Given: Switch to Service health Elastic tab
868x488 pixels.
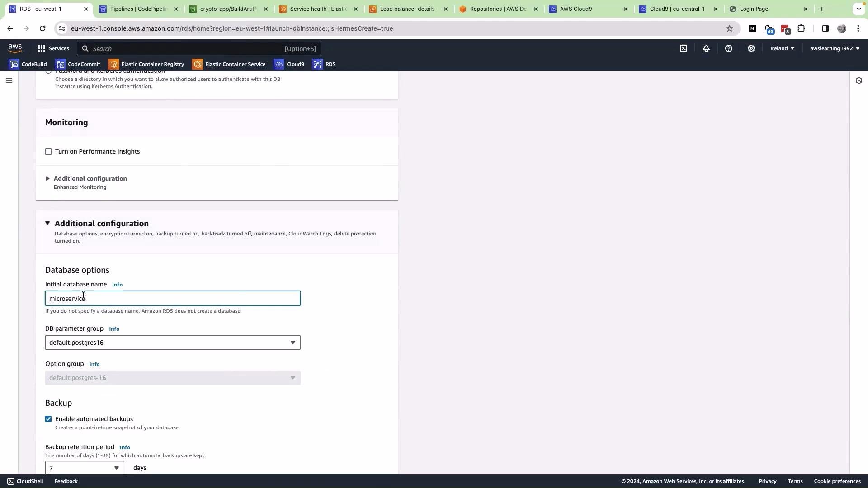Looking at the screenshot, I should (318, 9).
